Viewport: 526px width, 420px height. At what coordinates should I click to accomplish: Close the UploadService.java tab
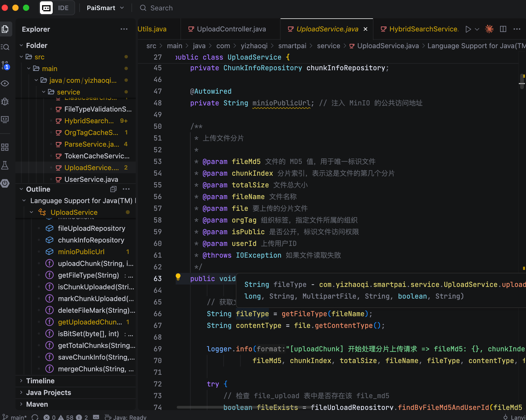click(365, 29)
